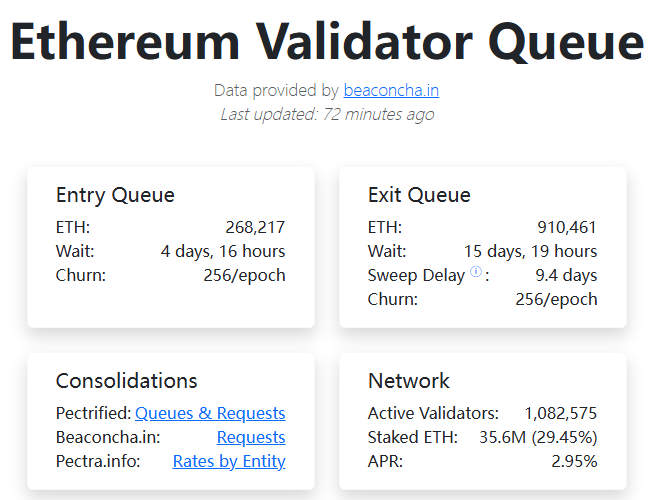This screenshot has width=655, height=500.
Task: Click the Exit Queue wait of 15 days, 19 hours
Action: pos(530,251)
